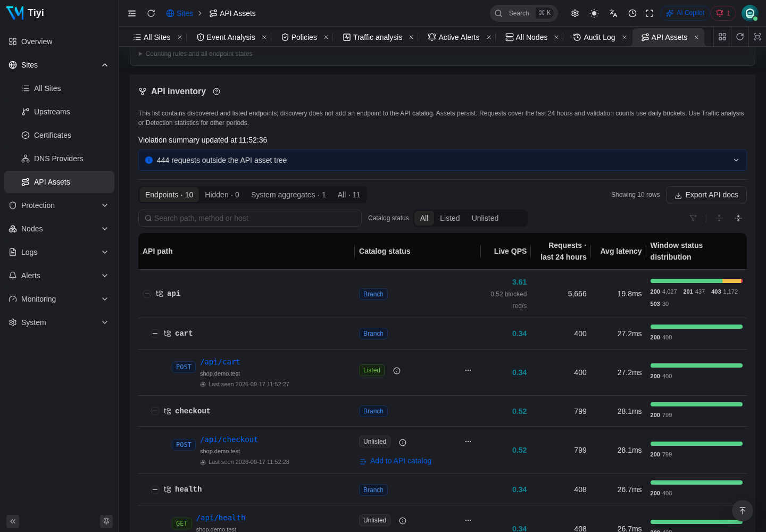The image size is (766, 532).
Task: Switch to the Active Alerts tab
Action: pos(454,37)
